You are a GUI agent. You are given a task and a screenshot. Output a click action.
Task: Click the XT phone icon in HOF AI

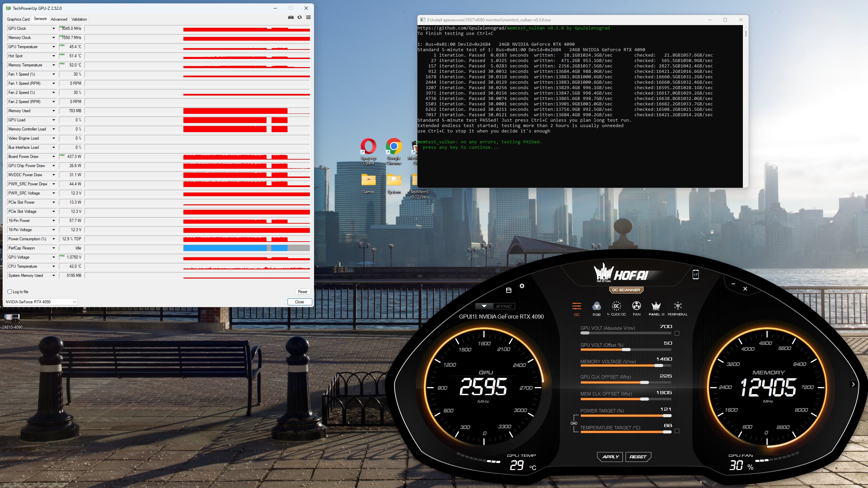point(695,274)
